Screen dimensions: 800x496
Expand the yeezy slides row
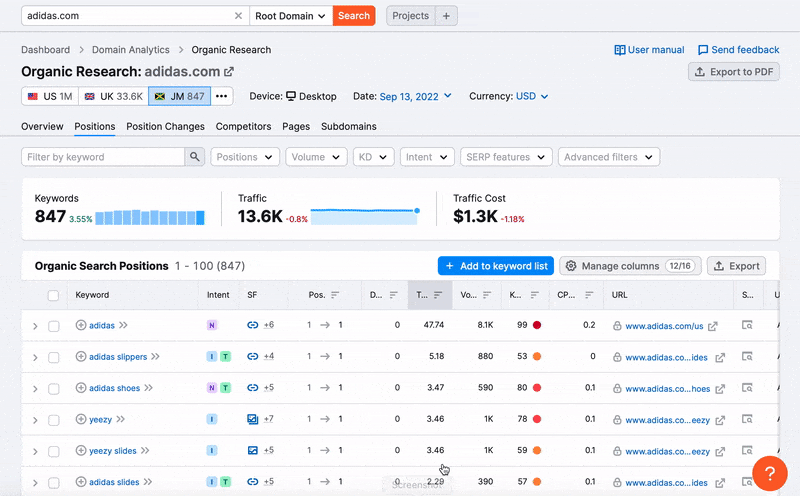35,452
